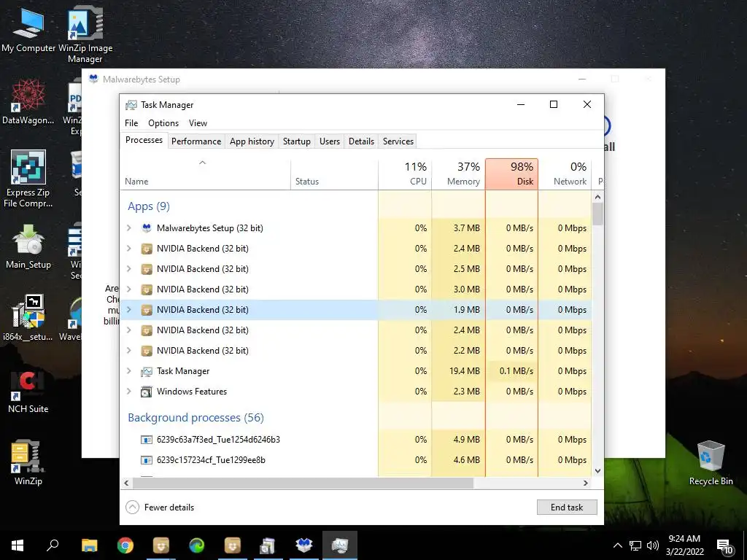Expand Malwarebytes Setup (32 bit) process
The width and height of the screenshot is (747, 560).
point(128,228)
